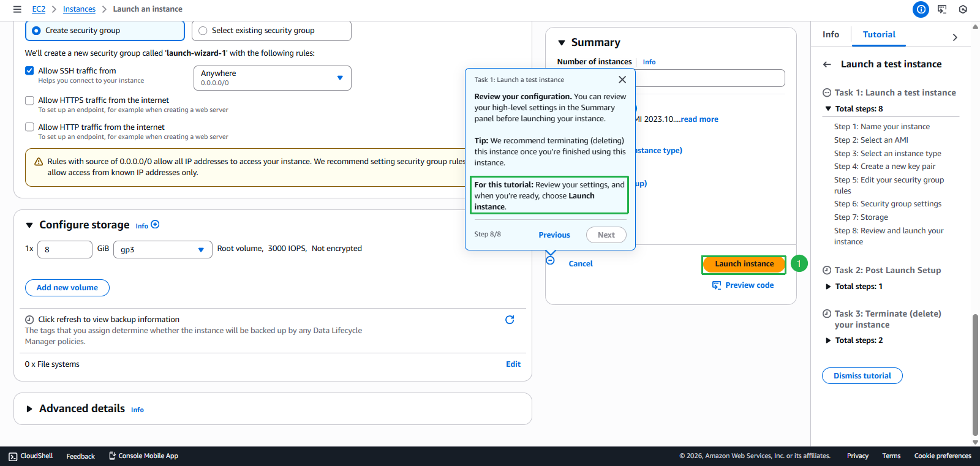This screenshot has height=466, width=980.
Task: Click the Preview code icon link
Action: tap(717, 285)
